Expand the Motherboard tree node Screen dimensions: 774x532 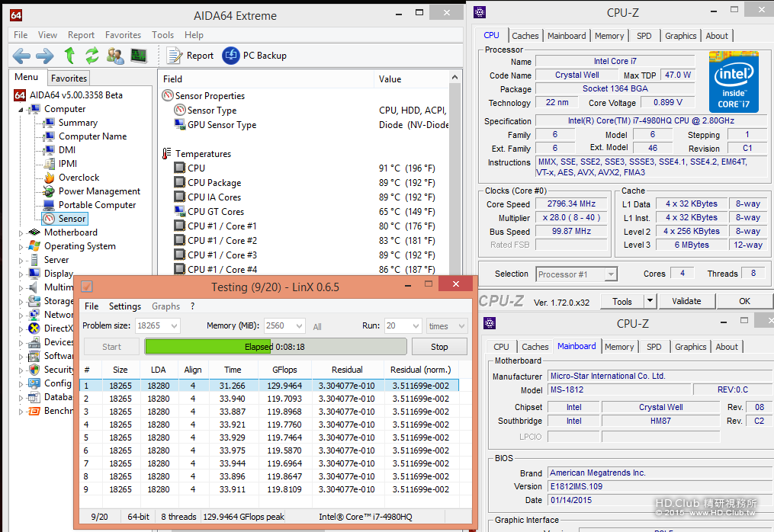21,232
